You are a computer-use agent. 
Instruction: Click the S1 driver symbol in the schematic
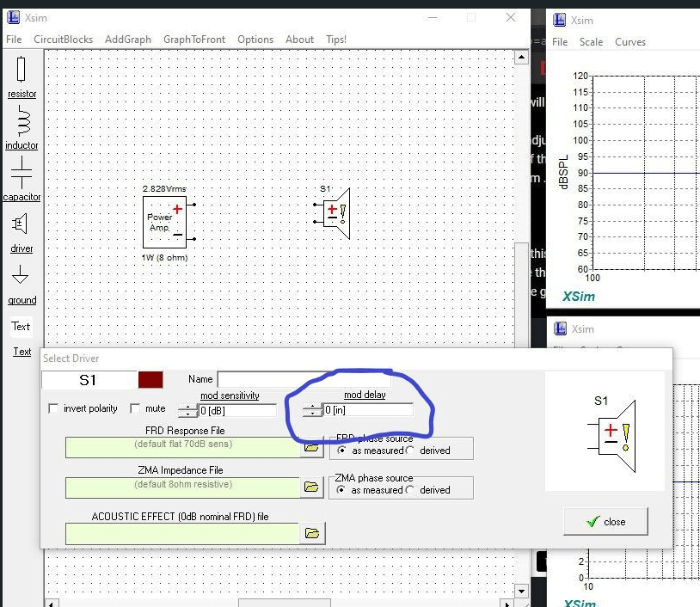pos(334,214)
